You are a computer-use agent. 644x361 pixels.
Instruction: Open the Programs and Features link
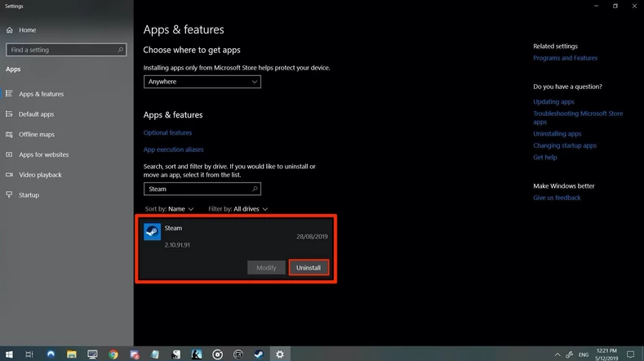pos(565,58)
